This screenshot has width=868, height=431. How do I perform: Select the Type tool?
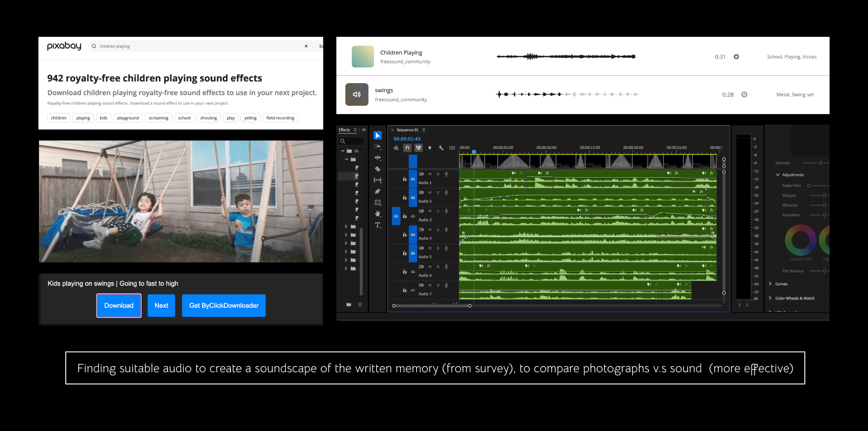click(377, 225)
